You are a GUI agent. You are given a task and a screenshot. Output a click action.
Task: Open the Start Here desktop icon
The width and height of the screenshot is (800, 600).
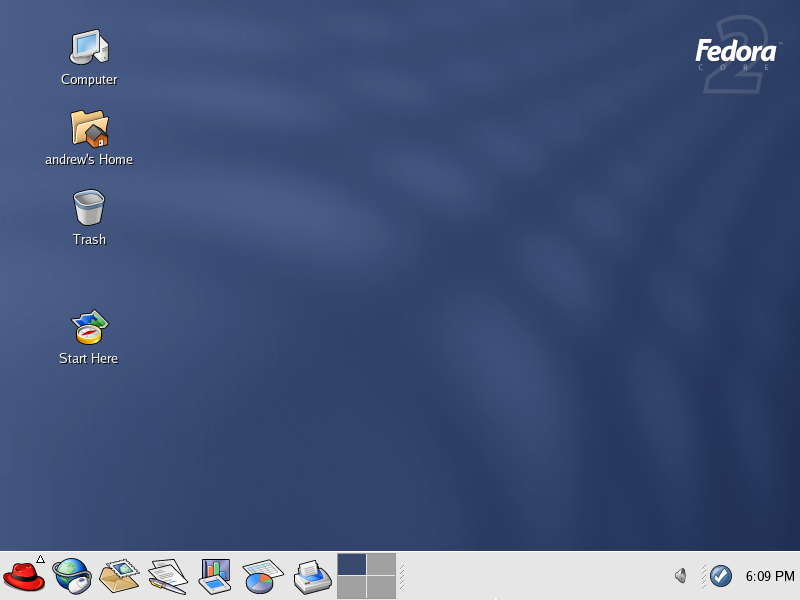pos(89,327)
